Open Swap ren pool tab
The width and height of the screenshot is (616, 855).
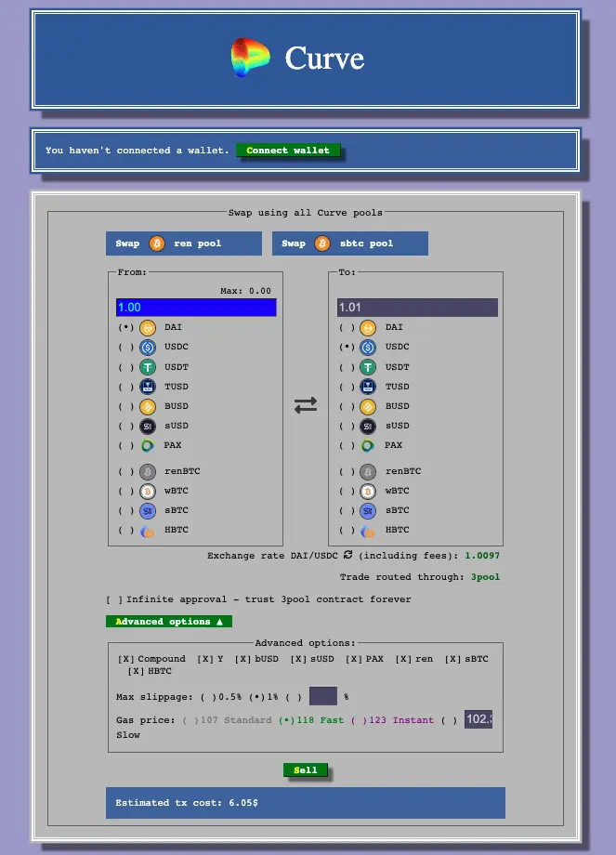(184, 243)
